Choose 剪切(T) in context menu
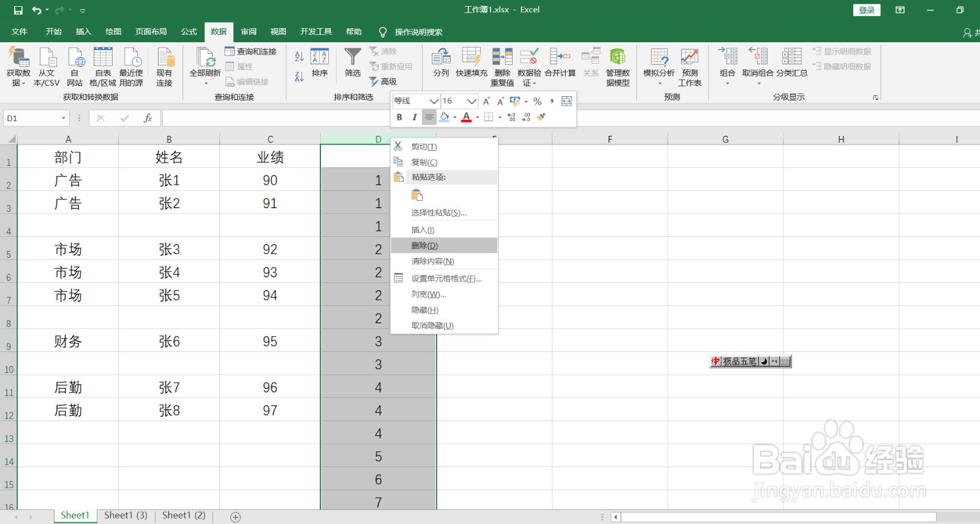The height and width of the screenshot is (524, 980). click(x=444, y=147)
